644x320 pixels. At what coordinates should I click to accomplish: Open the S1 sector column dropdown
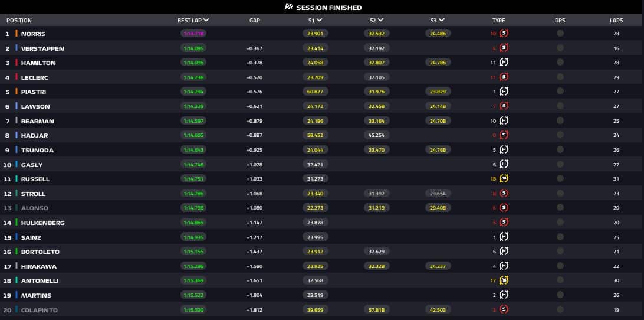click(x=319, y=20)
